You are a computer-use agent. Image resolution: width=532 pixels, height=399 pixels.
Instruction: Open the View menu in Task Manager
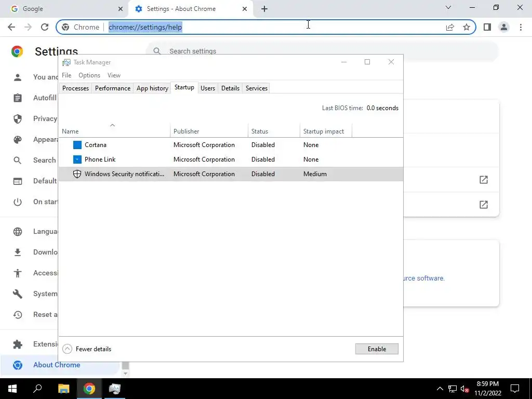[x=114, y=75]
